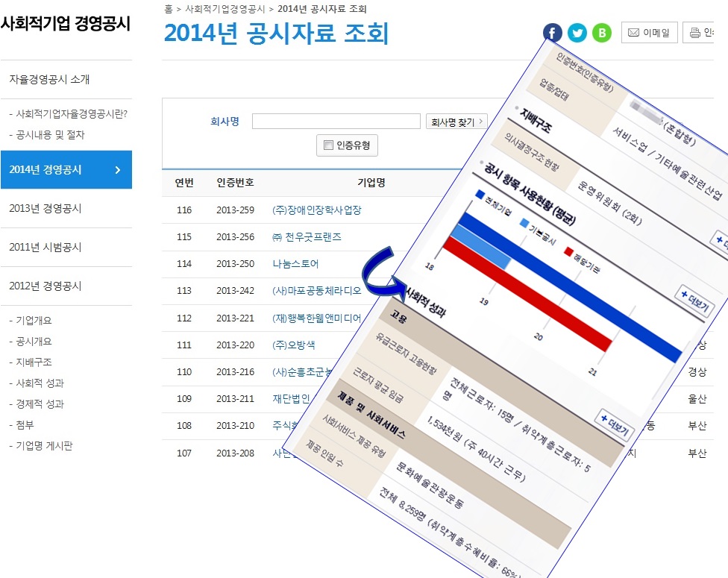Click 기업명 column header
Viewport: 728px width, 578px height.
coord(371,183)
